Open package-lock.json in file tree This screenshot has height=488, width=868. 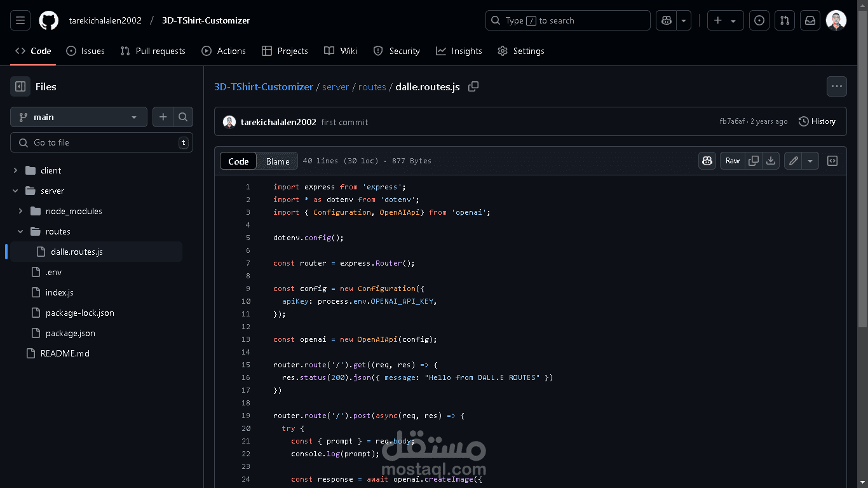[80, 313]
